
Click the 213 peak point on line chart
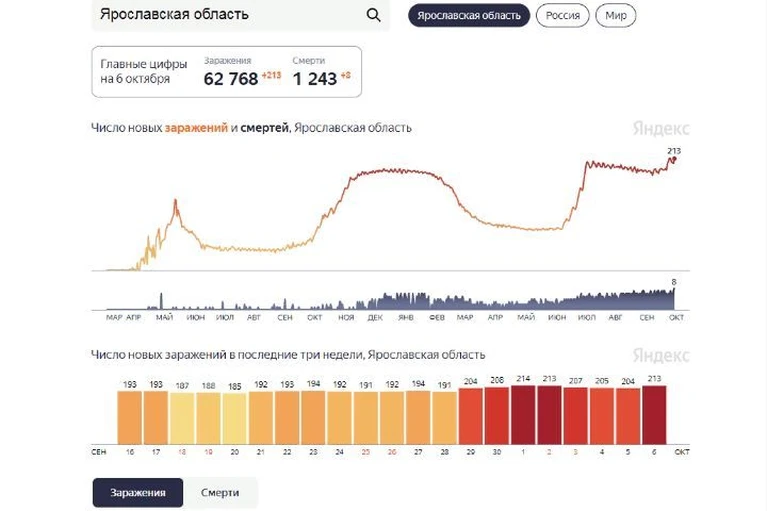click(x=674, y=159)
